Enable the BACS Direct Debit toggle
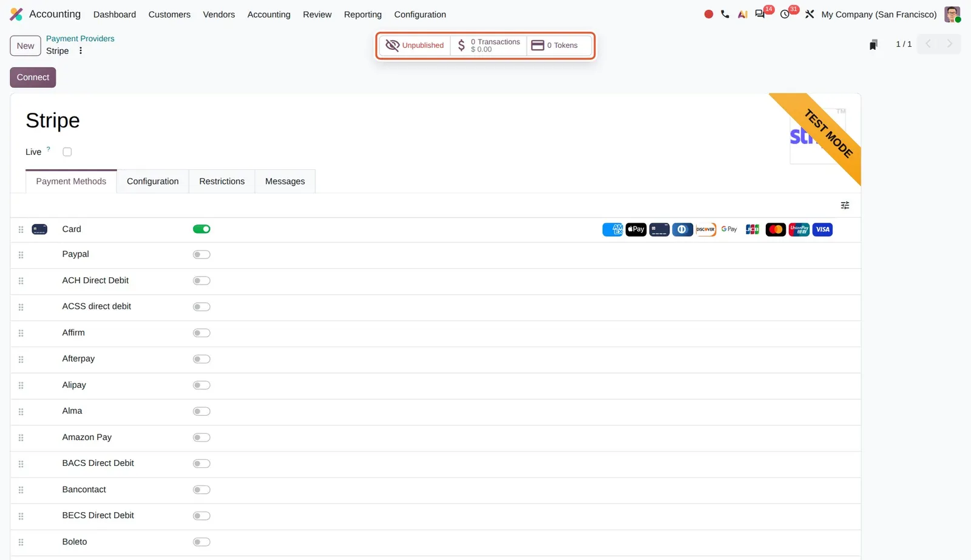Image resolution: width=971 pixels, height=560 pixels. click(201, 463)
